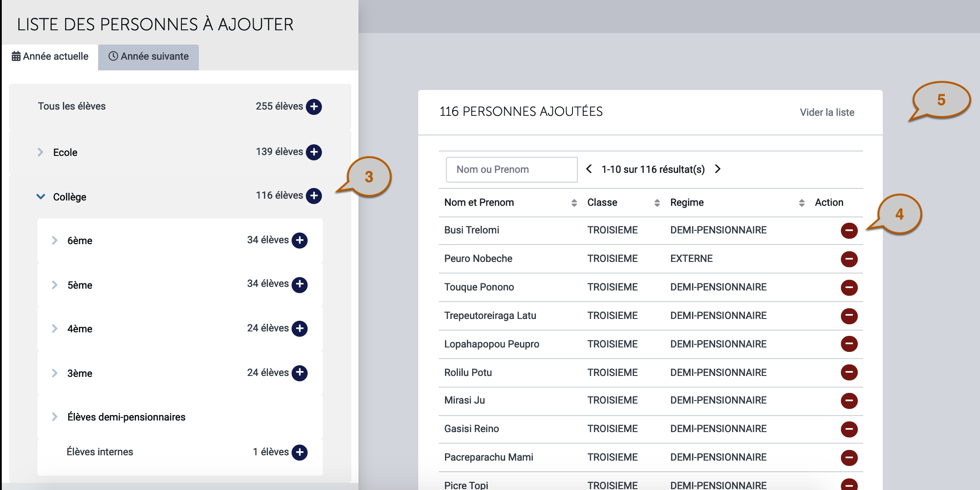The height and width of the screenshot is (490, 980).
Task: Remove Trepeutoreiraga Latu from the list
Action: (x=849, y=316)
